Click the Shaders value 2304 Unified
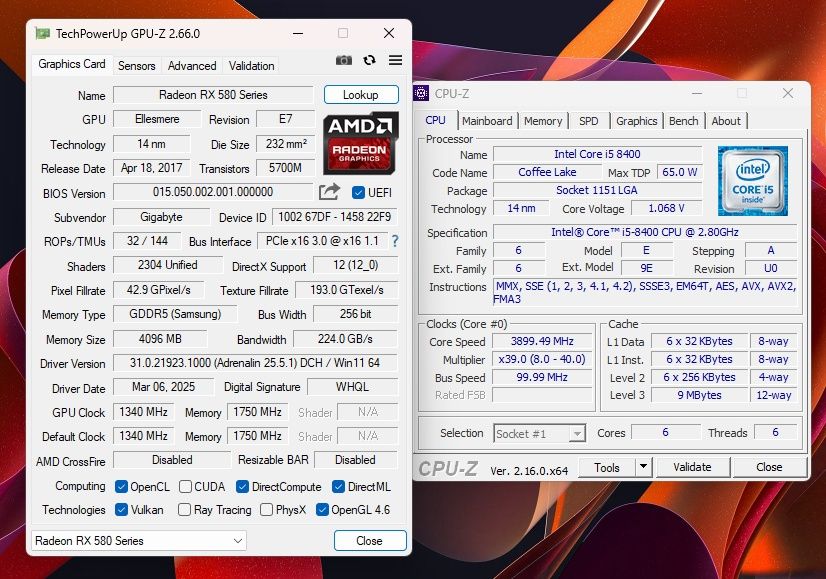Image resolution: width=826 pixels, height=579 pixels. tap(168, 265)
